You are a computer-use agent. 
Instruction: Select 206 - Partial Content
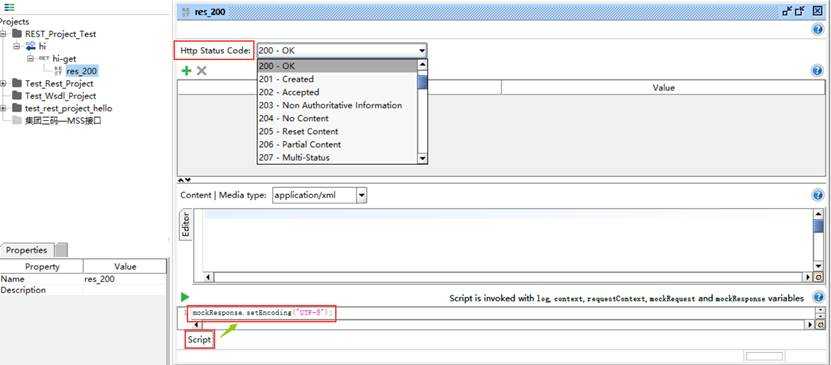(x=337, y=145)
